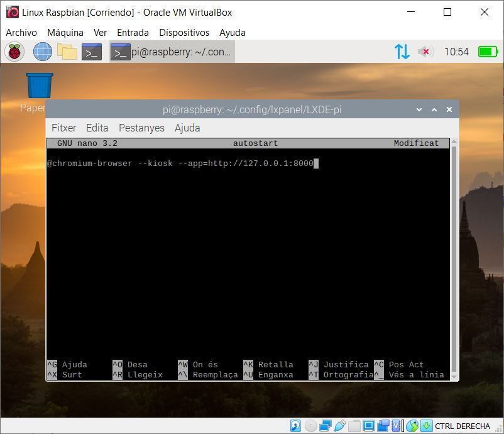The width and height of the screenshot is (504, 434).
Task: Click the VirtualBox display status icon
Action: click(368, 426)
